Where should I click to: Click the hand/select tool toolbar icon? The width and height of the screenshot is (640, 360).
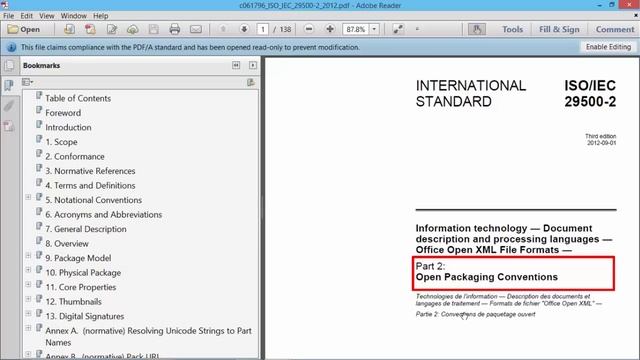(477, 29)
